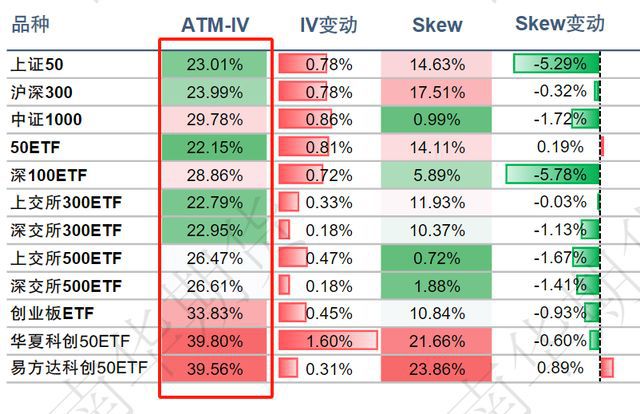This screenshot has height=414, width=640.
Task: Click the 0.89% Skew变动 cell
Action: coord(560,368)
